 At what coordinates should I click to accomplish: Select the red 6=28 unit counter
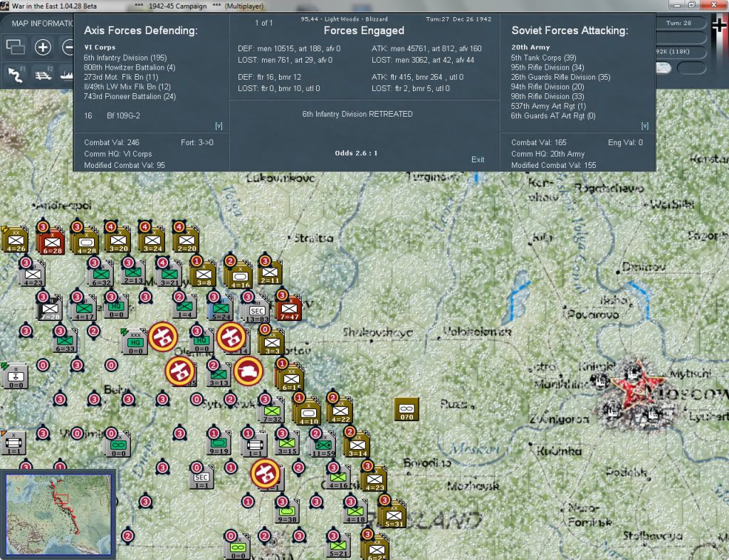51,242
